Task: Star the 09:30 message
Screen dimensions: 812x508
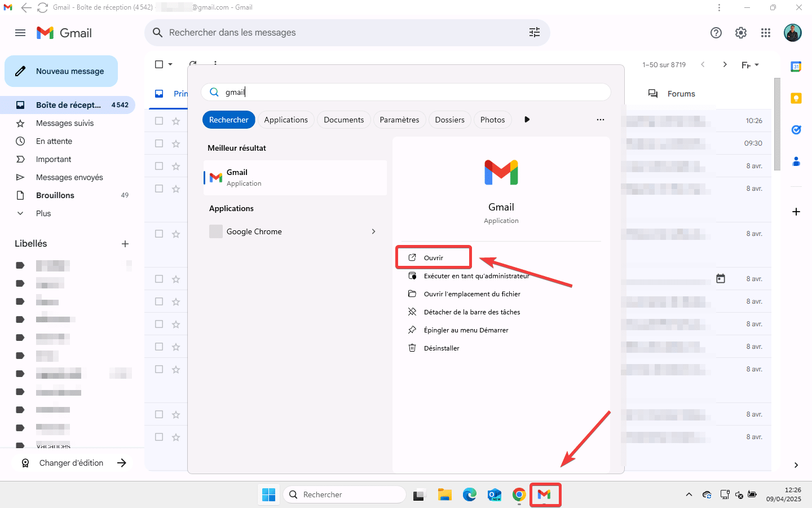Action: (x=176, y=143)
